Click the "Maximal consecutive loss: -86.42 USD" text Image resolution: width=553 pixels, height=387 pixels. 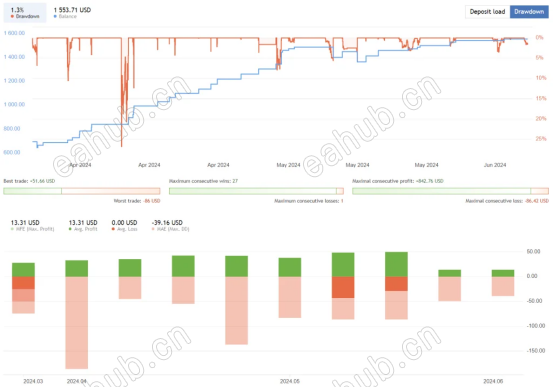pos(507,201)
